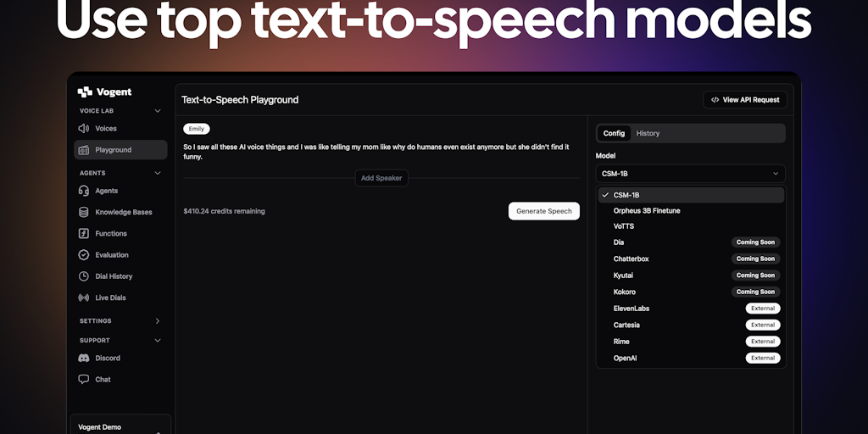Click the Chat bubble icon
Image resolution: width=868 pixels, height=434 pixels.
(83, 379)
